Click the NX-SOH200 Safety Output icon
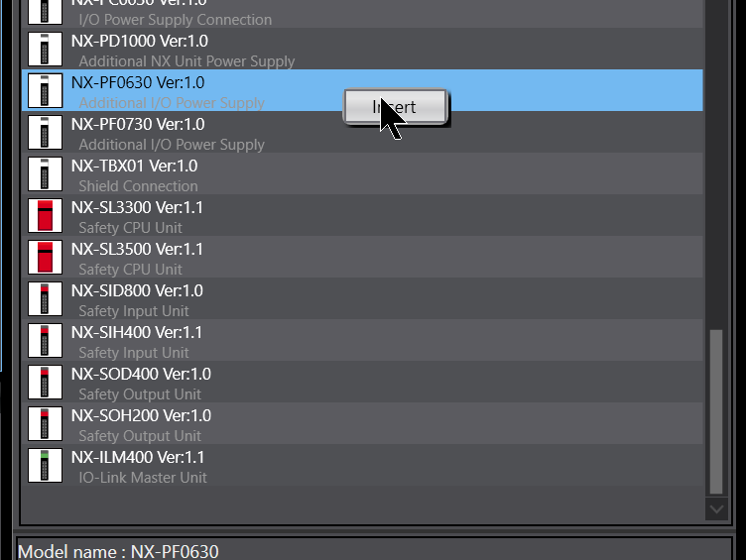The height and width of the screenshot is (560, 746). coord(45,423)
